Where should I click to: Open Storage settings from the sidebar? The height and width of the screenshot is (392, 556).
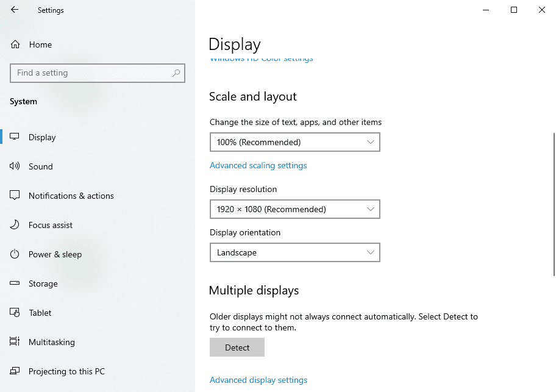[43, 283]
